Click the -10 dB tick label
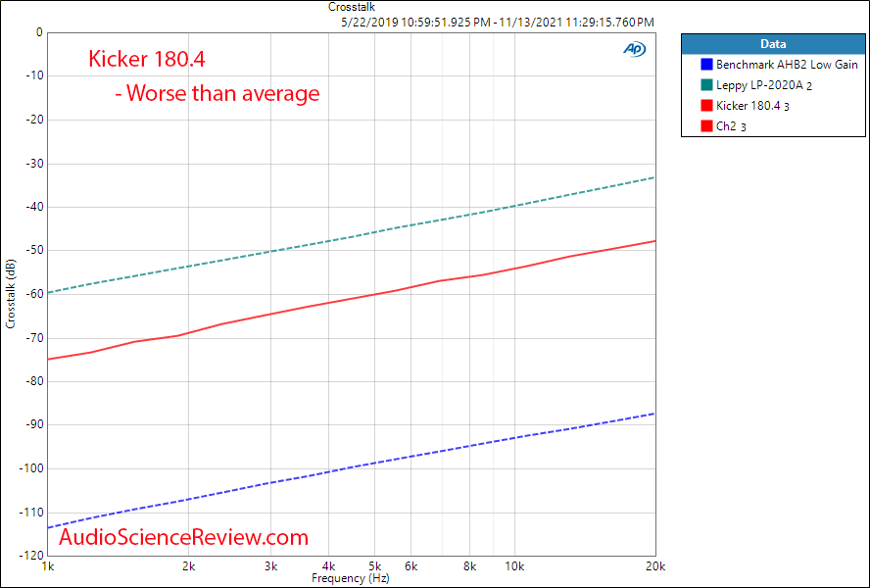The image size is (870, 588). (x=32, y=76)
